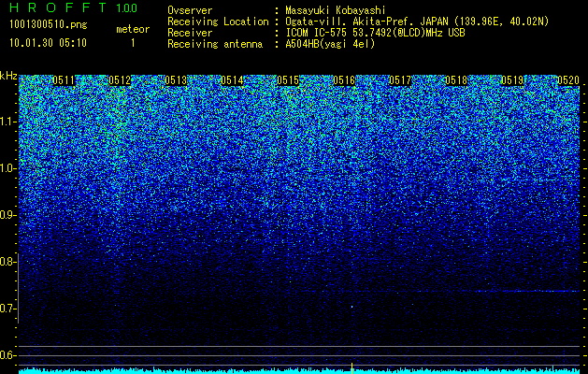588x374 pixels.
Task: Click the 1.0 frequency axis label
Action: click(7, 168)
